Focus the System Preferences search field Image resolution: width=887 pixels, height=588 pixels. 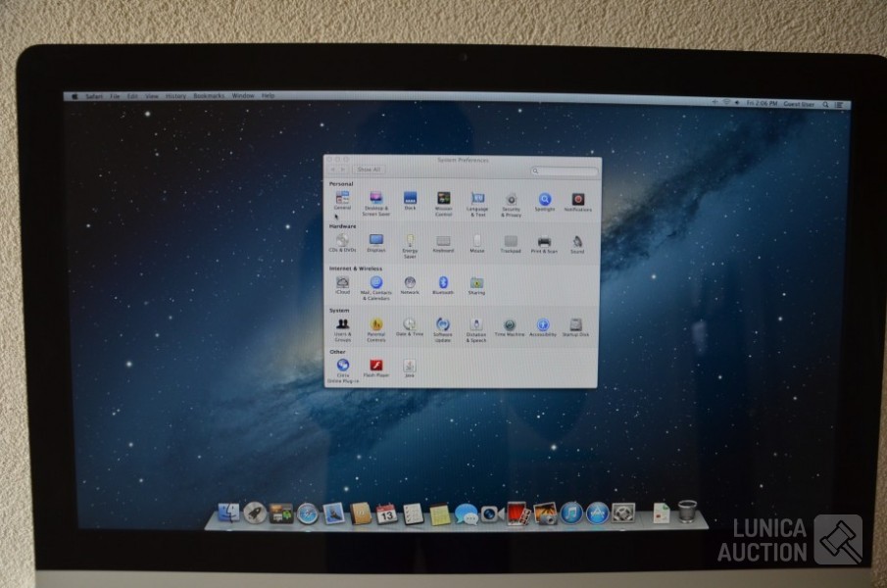564,171
